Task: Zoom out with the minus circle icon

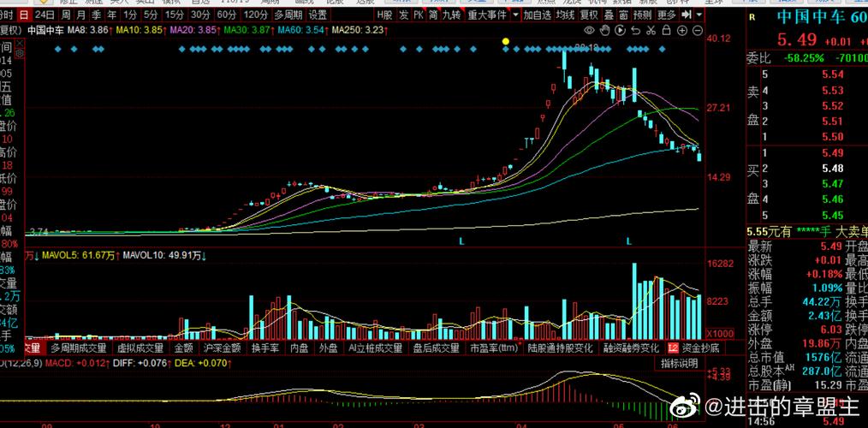Action: [x=698, y=30]
